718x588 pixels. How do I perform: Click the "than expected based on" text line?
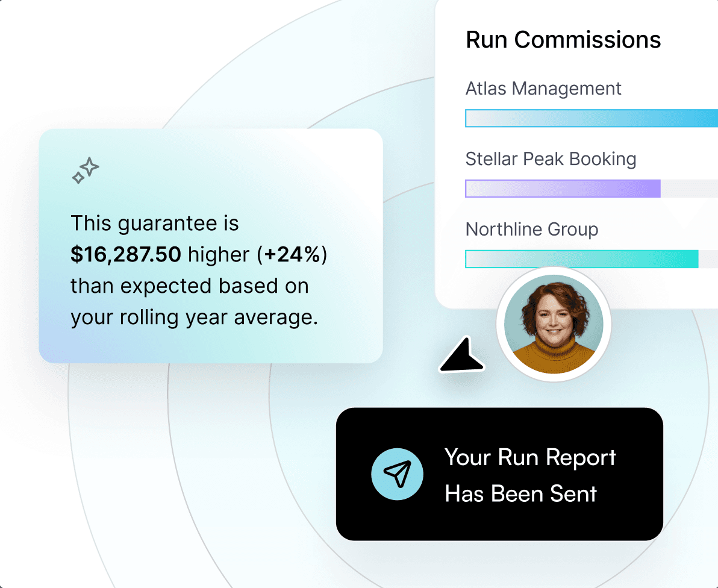tap(189, 286)
